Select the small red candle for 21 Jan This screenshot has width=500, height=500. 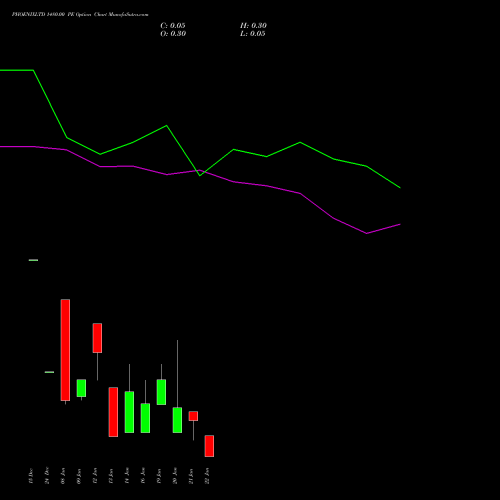coord(193,416)
